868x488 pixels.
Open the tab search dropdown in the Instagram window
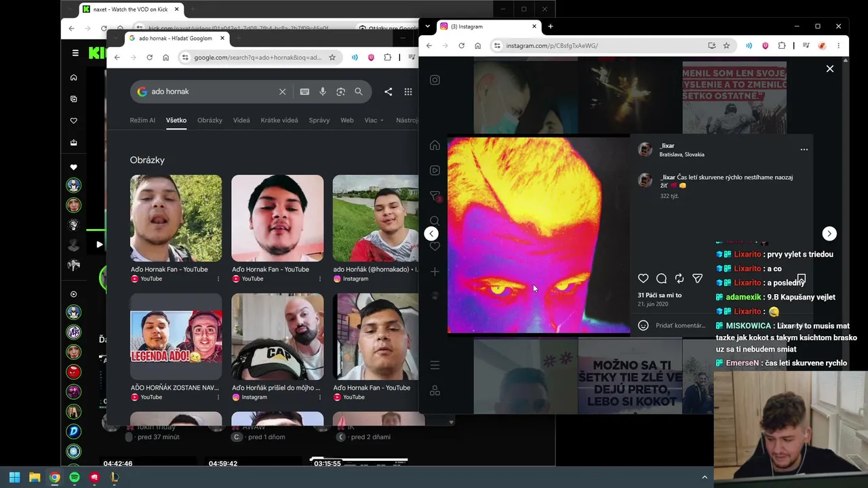pos(427,26)
